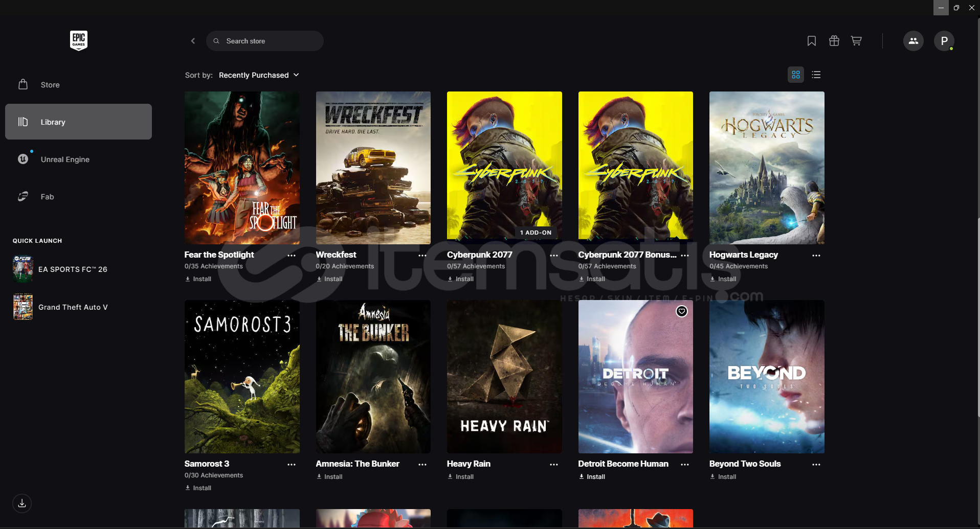The height and width of the screenshot is (529, 980).
Task: Click the Hogwarts Legacy title text
Action: point(744,255)
